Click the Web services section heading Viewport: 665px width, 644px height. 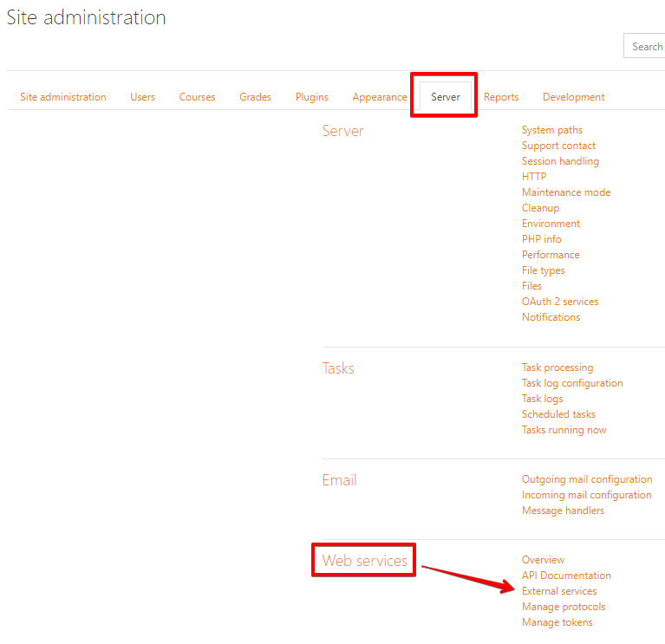(364, 561)
